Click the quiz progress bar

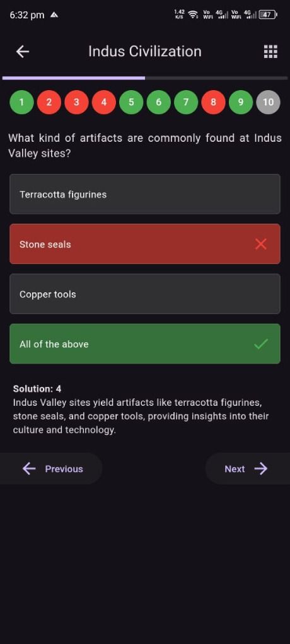pyautogui.click(x=145, y=78)
